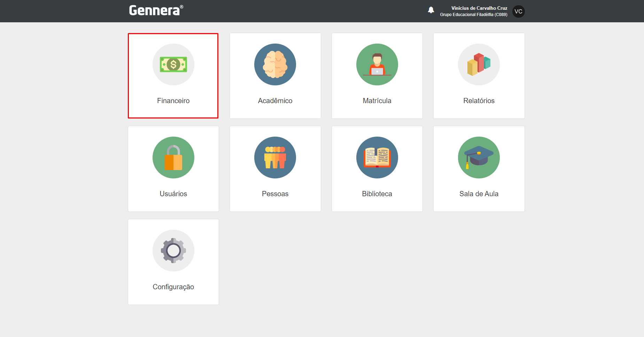
Task: Open the Pessoas people group icon
Action: click(275, 158)
